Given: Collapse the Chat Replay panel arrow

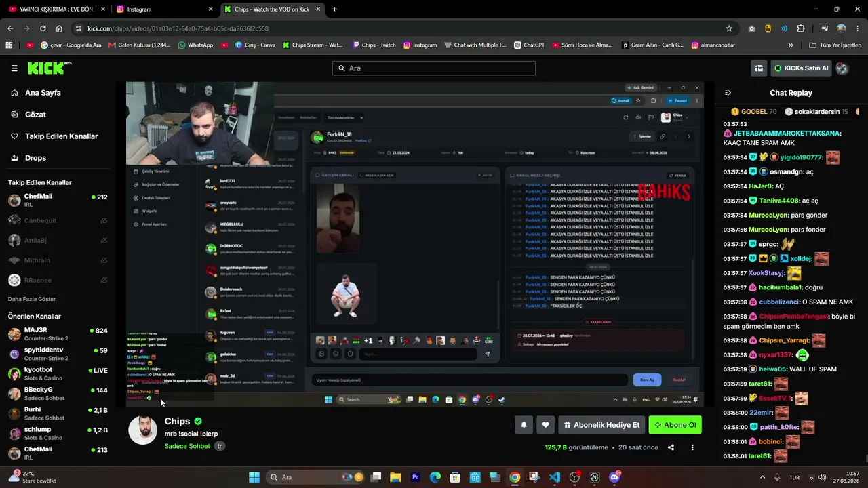Looking at the screenshot, I should tap(728, 93).
